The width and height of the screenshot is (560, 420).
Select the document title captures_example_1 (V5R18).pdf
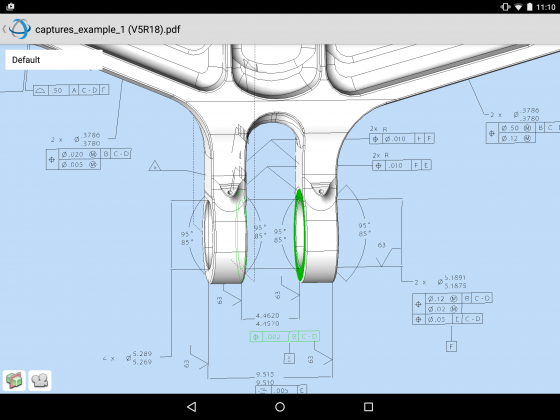108,29
